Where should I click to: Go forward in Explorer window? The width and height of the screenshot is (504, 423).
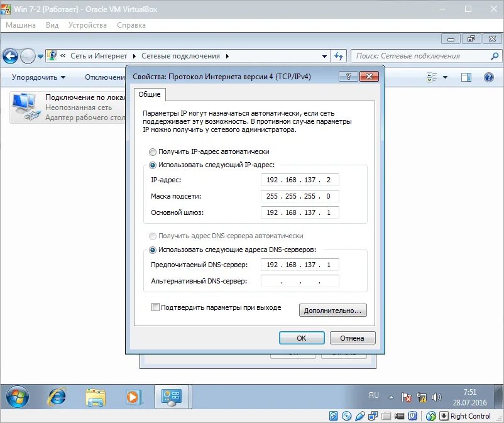click(x=28, y=56)
